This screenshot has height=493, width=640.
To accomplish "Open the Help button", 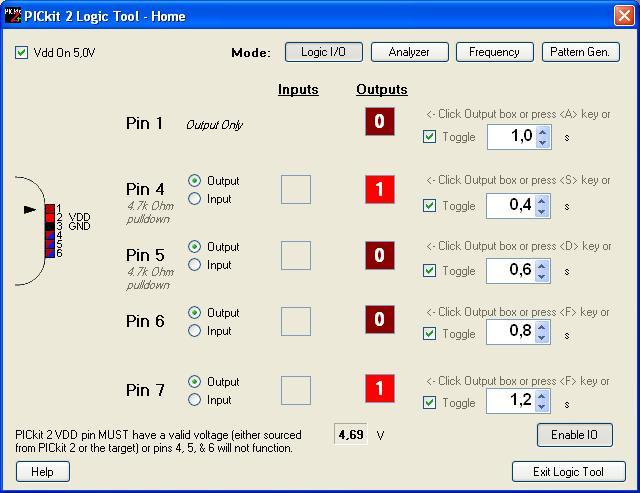I will click(43, 472).
